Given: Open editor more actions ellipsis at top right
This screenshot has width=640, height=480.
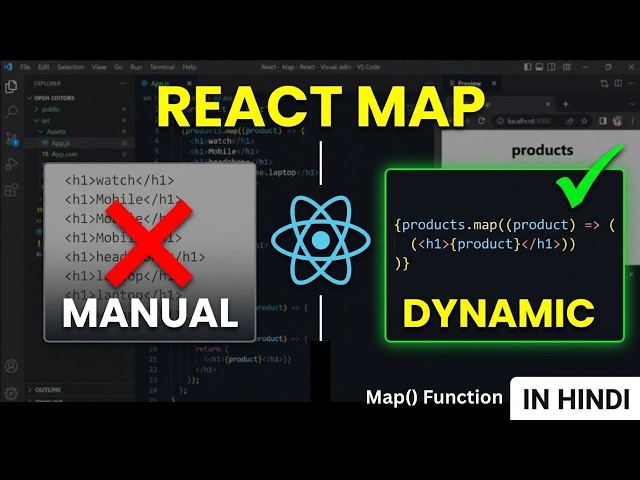Looking at the screenshot, I should pos(631,83).
